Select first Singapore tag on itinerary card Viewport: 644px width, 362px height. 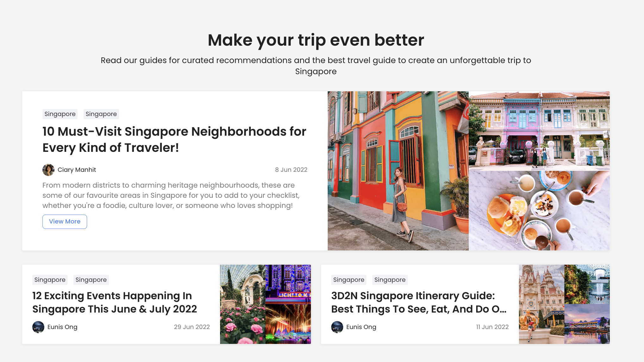tap(349, 280)
